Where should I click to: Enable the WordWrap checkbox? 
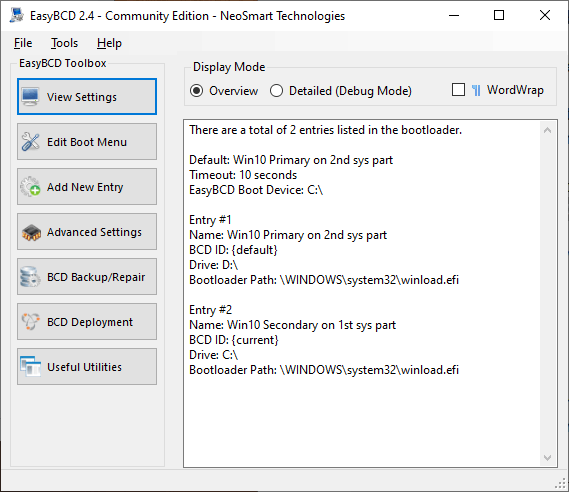(x=458, y=90)
